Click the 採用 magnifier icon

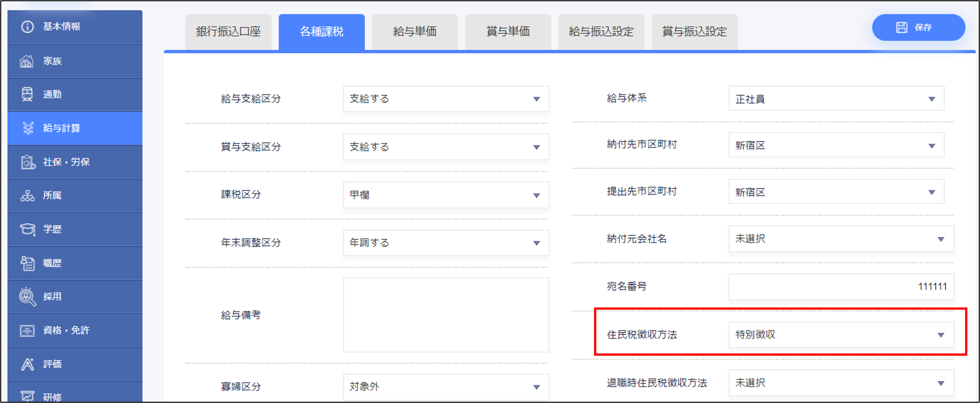tap(27, 296)
